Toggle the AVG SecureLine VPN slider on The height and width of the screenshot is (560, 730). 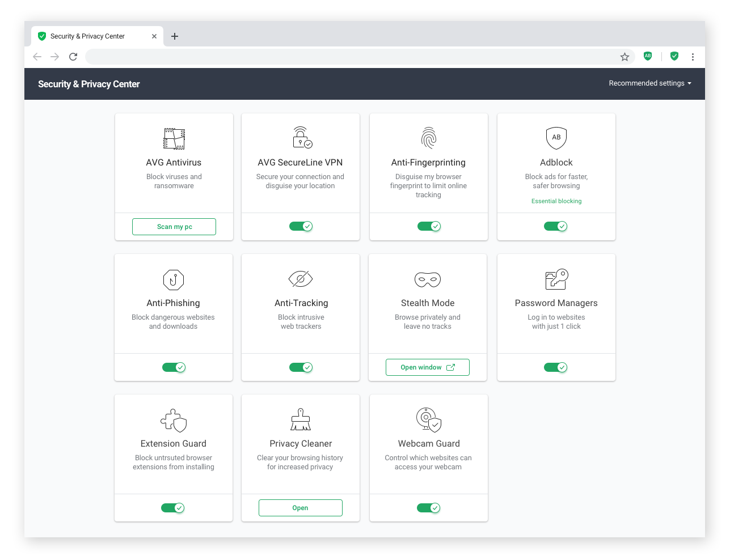click(300, 226)
